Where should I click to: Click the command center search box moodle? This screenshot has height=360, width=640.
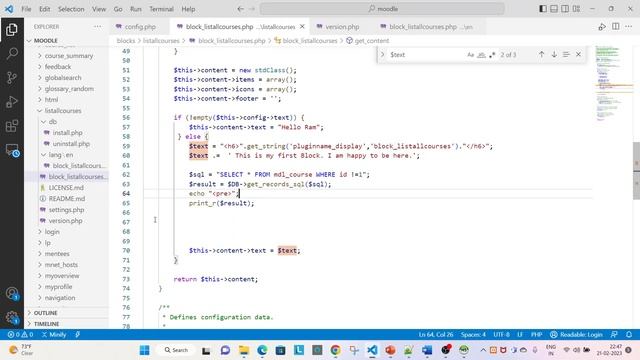382,9
